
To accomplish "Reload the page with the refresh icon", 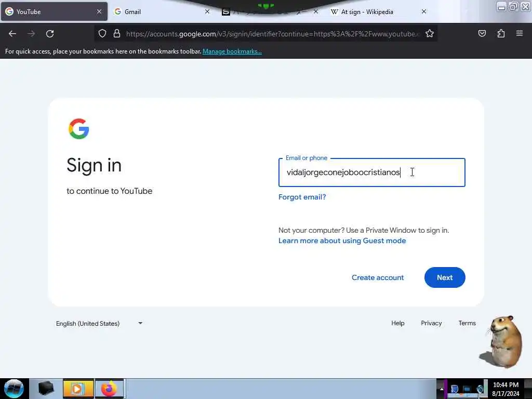I will coord(50,34).
